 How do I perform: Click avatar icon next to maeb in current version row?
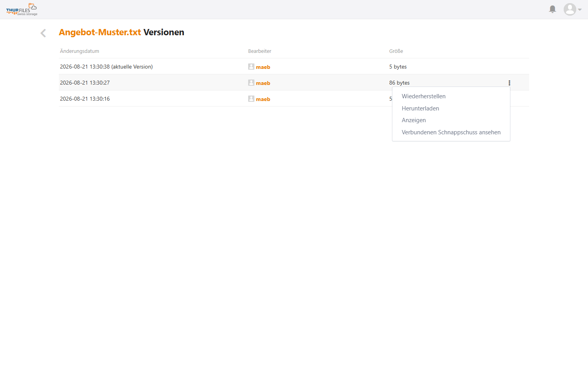pyautogui.click(x=251, y=67)
